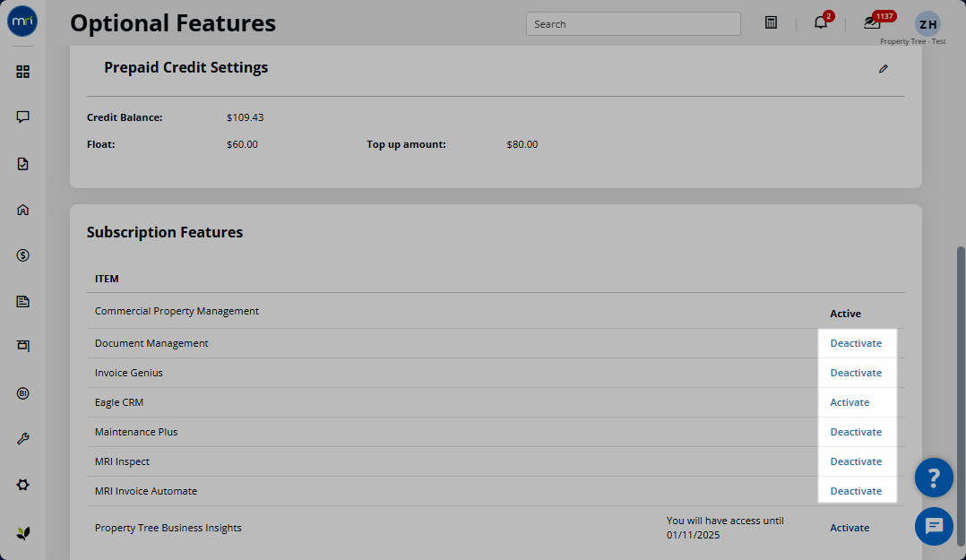The image size is (966, 560).
Task: Select the Top up amount $80.00
Action: [522, 144]
